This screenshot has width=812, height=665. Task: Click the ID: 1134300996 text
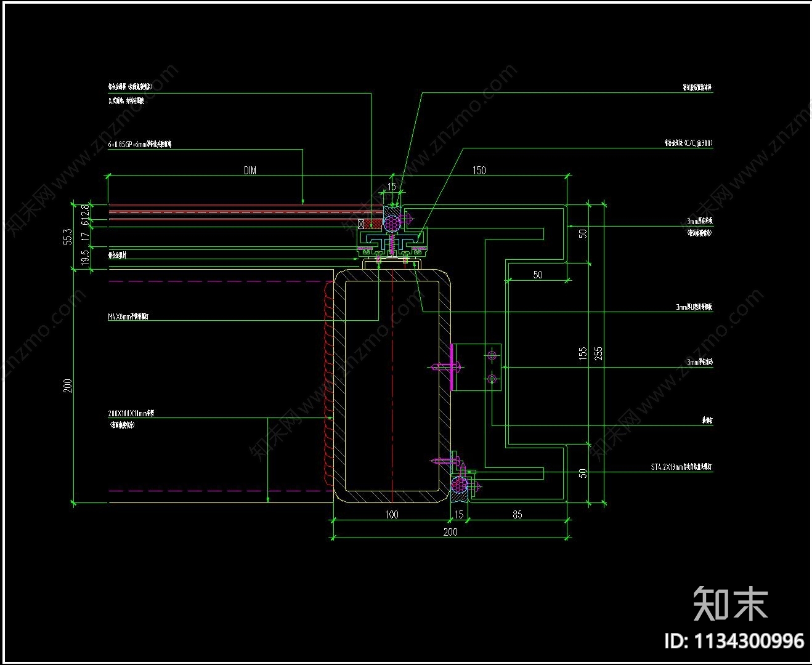(x=734, y=641)
